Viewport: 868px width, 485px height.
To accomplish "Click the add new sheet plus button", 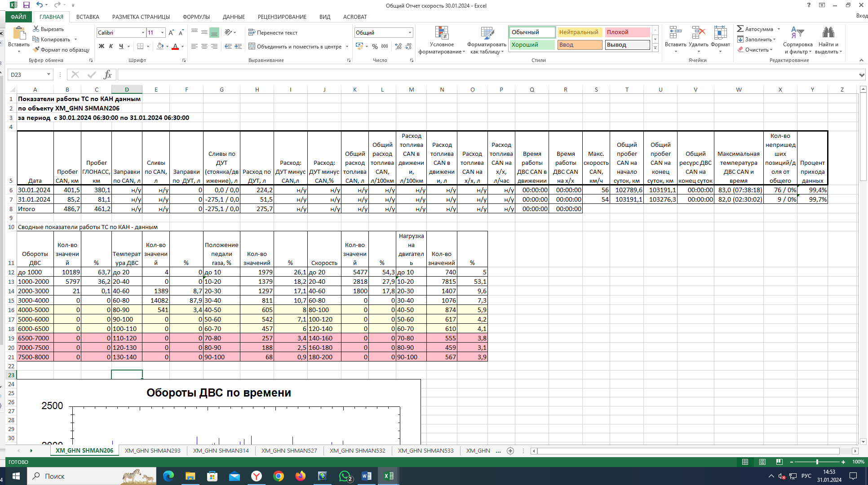I will (x=510, y=450).
